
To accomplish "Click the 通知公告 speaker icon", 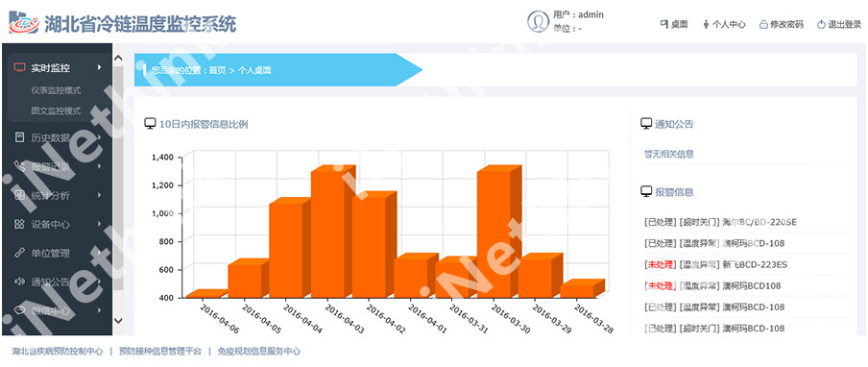I will pyautogui.click(x=20, y=281).
